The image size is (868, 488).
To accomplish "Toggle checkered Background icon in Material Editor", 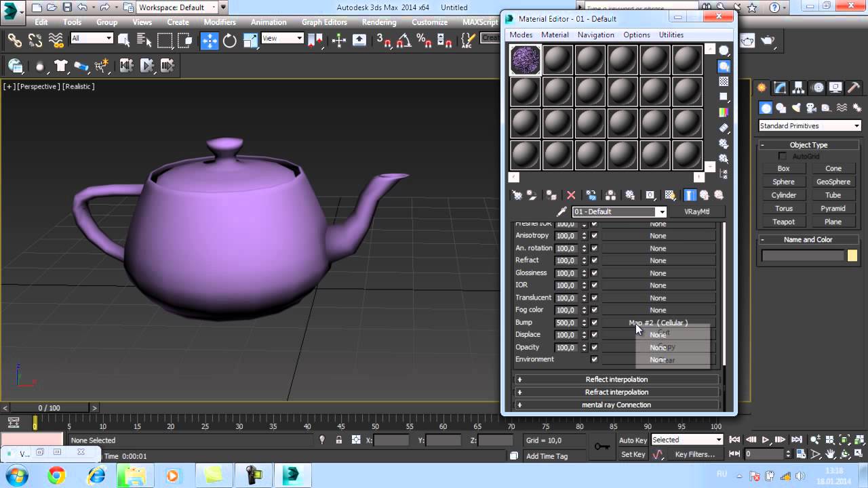I will 724,81.
